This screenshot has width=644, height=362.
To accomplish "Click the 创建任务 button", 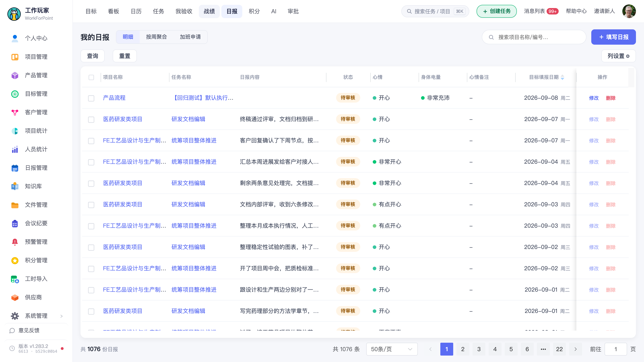I will pos(496,11).
